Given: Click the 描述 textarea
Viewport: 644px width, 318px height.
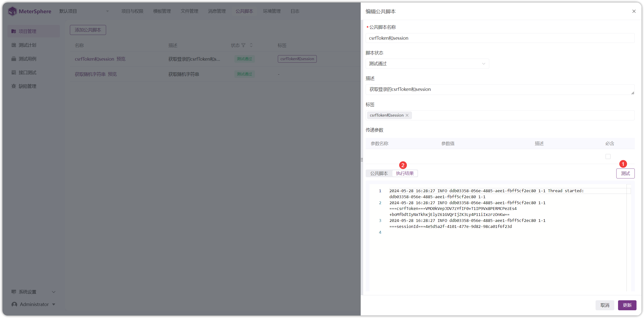Looking at the screenshot, I should 500,90.
